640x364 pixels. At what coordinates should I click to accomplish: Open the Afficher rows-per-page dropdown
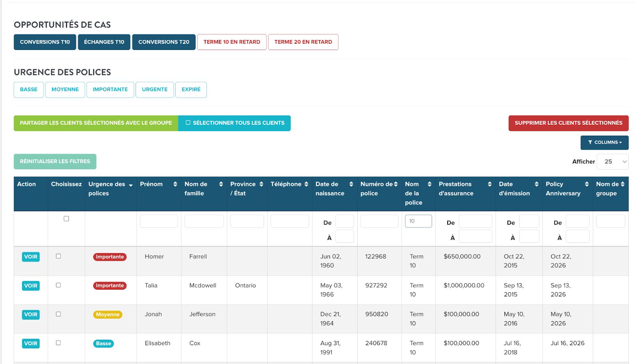pos(612,162)
